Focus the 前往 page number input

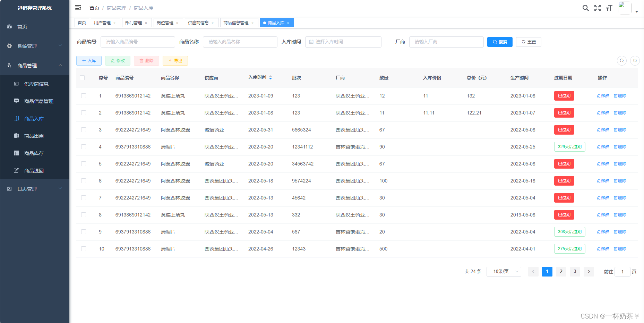(x=622, y=271)
